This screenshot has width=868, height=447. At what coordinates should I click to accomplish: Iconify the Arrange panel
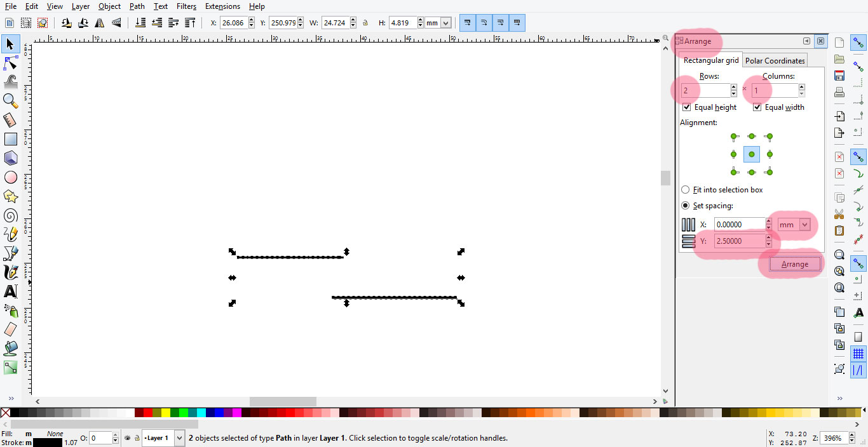(x=806, y=41)
